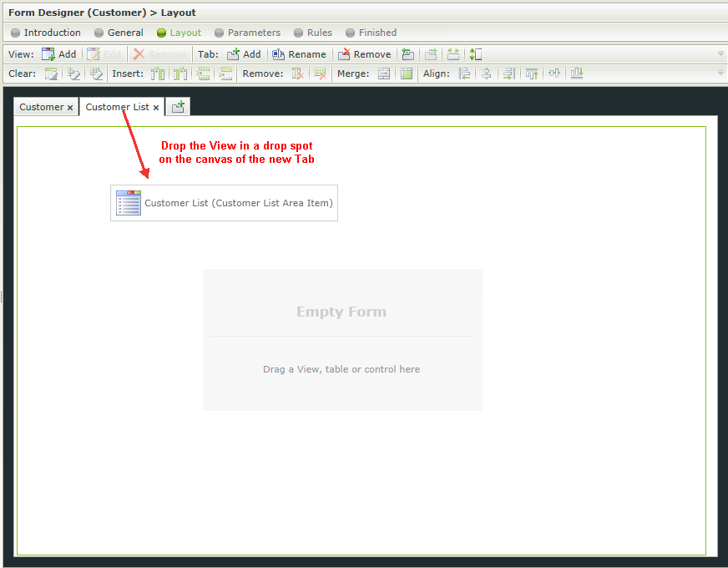Click the first Merge cells icon
Image resolution: width=728 pixels, height=568 pixels.
384,74
